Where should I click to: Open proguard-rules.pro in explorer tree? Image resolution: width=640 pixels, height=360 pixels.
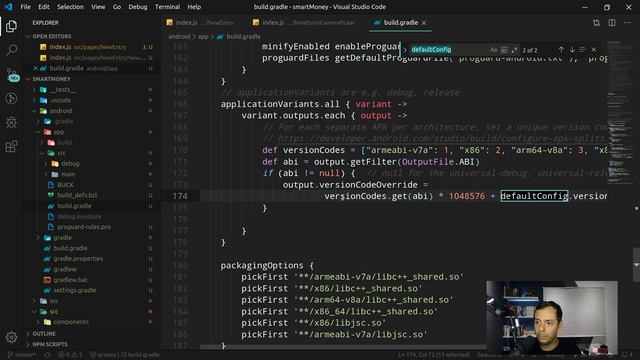pyautogui.click(x=84, y=227)
